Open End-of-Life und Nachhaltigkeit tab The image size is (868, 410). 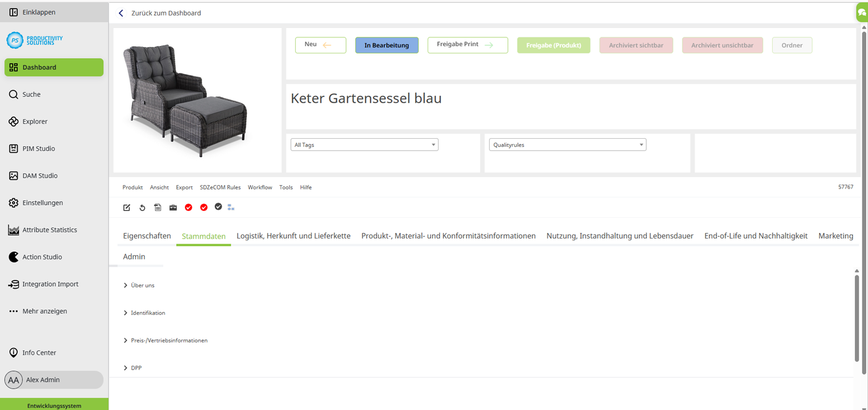coord(756,236)
